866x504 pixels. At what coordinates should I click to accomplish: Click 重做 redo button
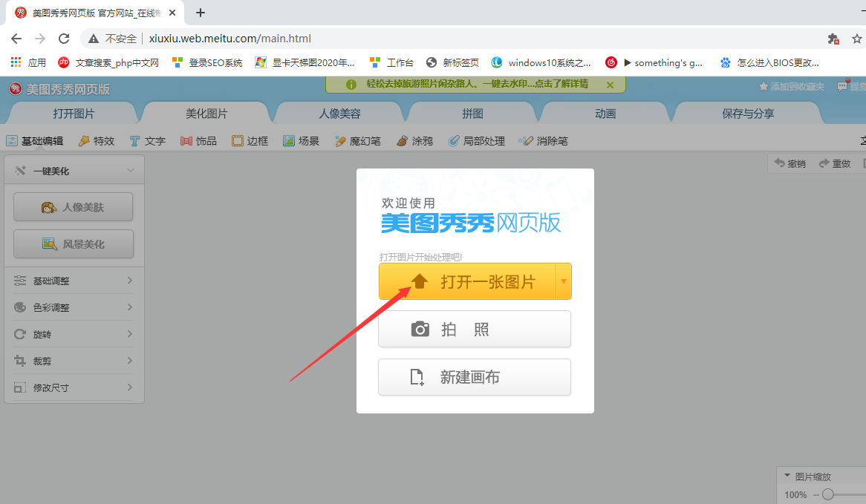pos(835,163)
